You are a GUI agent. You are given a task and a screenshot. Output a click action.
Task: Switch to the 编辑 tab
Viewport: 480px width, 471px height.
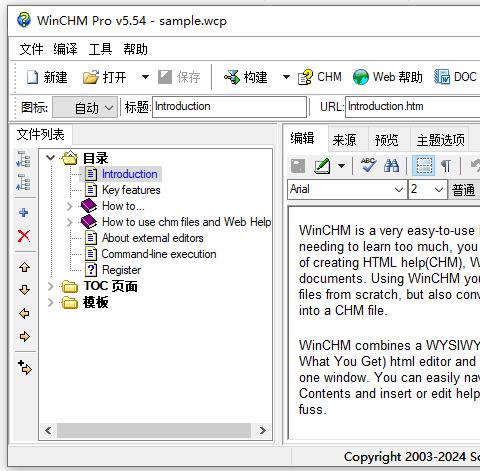(x=302, y=138)
